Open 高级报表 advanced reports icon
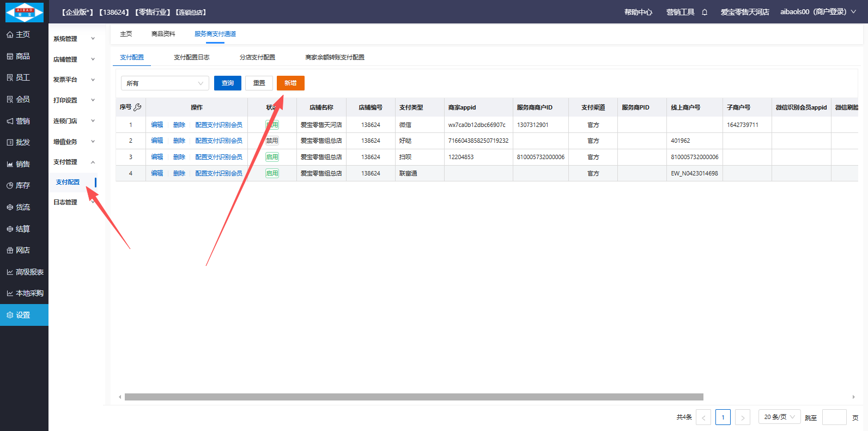868x431 pixels. point(10,272)
